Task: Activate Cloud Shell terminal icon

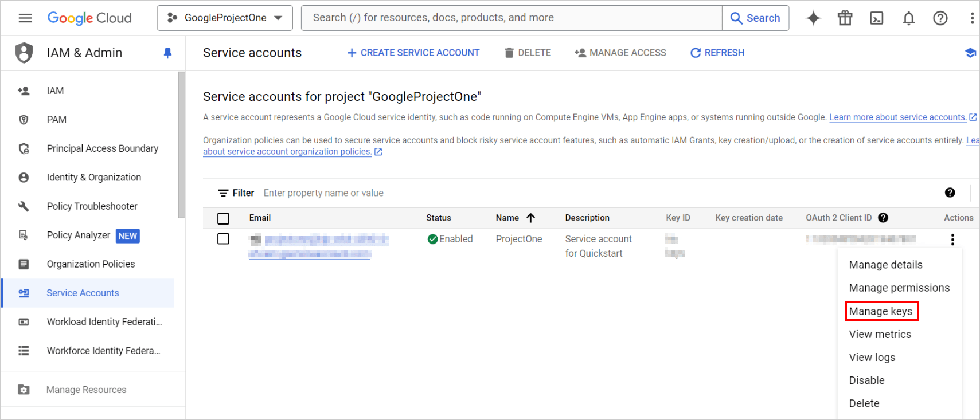Action: (x=877, y=18)
